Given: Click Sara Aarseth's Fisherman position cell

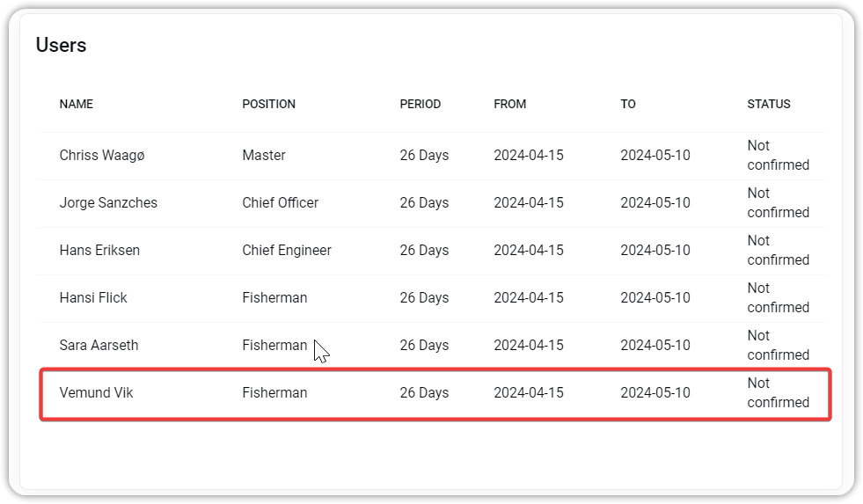Looking at the screenshot, I should pos(274,345).
